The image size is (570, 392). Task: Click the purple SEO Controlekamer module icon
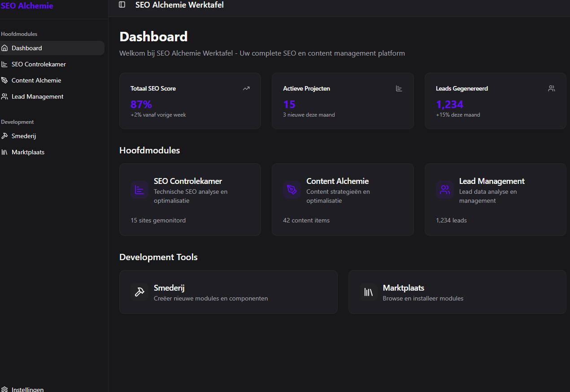(139, 190)
